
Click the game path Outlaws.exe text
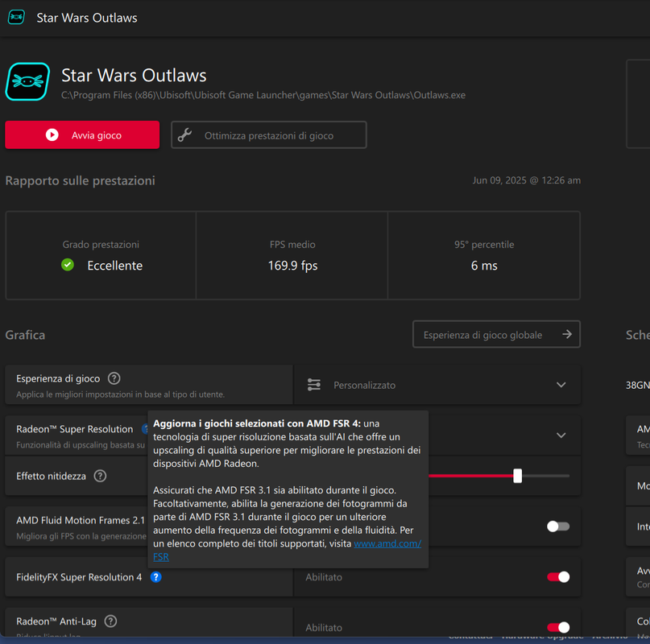(x=263, y=95)
